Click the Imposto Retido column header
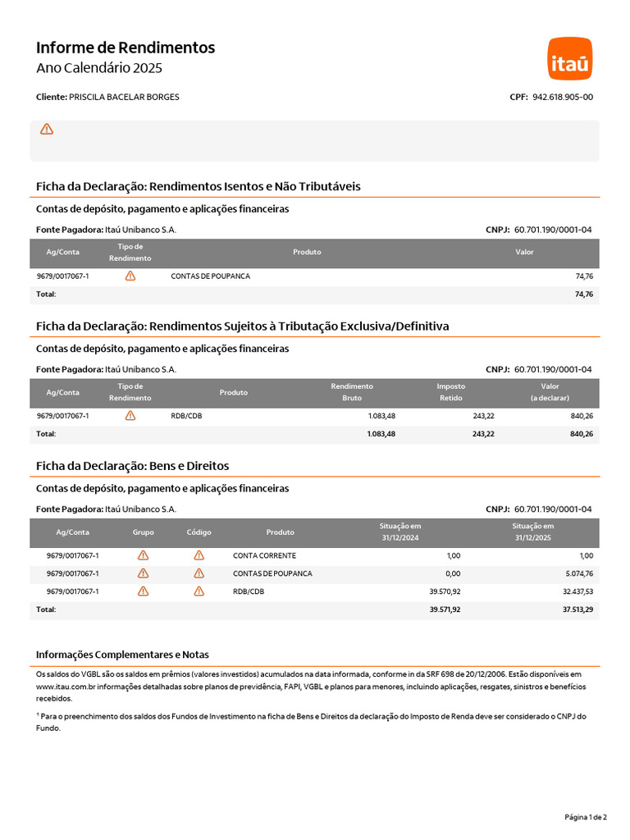The image size is (630, 840). pos(451,392)
